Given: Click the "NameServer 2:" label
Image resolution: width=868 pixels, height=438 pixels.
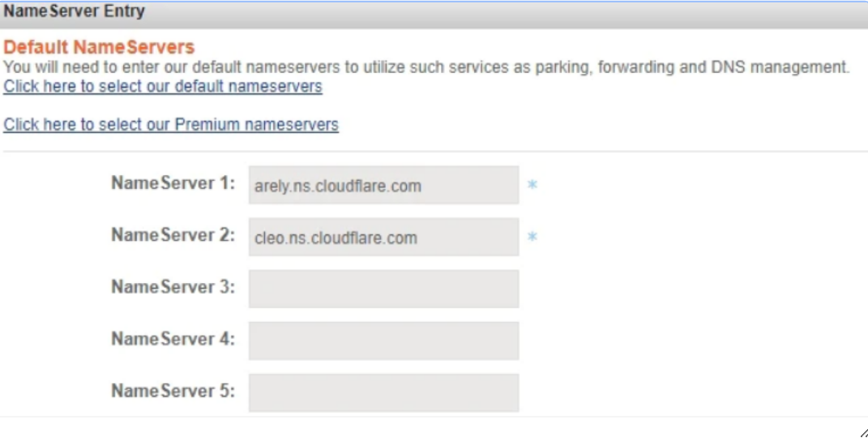Looking at the screenshot, I should pyautogui.click(x=173, y=235).
